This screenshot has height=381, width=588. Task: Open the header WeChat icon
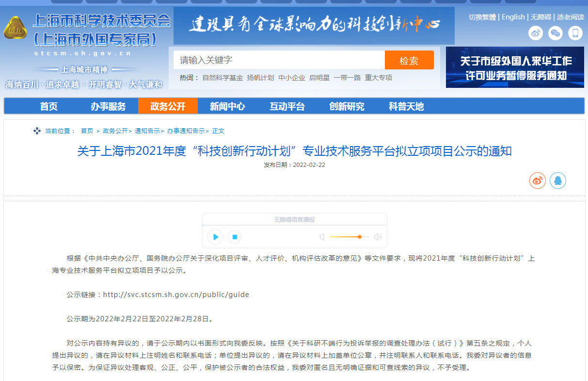tap(556, 33)
